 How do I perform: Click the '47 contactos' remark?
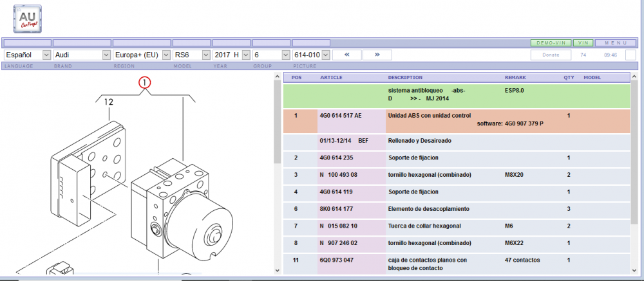click(x=522, y=260)
